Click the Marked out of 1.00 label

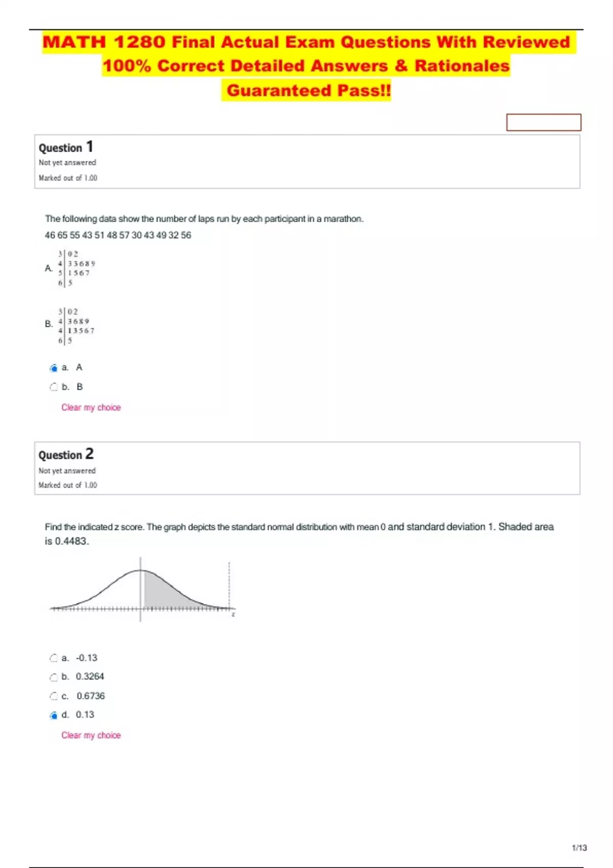point(68,178)
